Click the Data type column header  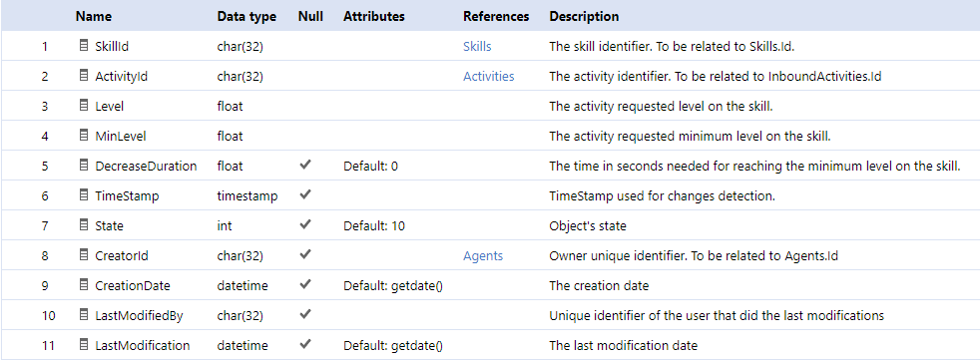point(246,17)
